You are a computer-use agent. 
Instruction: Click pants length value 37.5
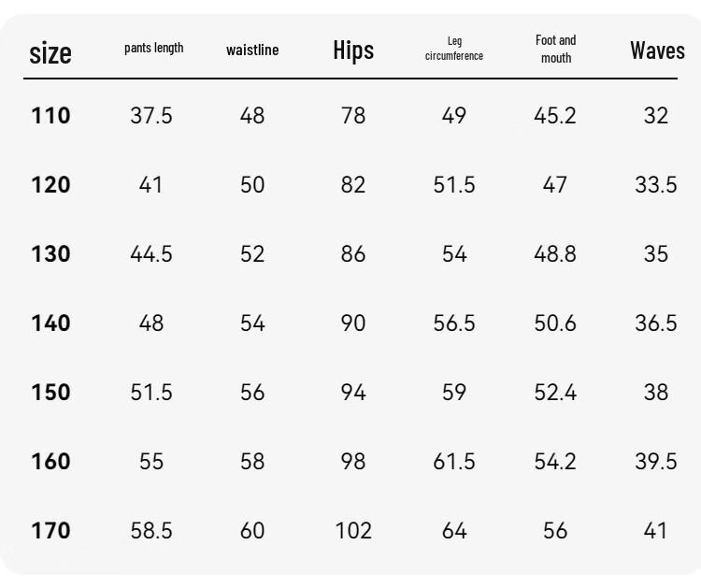pyautogui.click(x=151, y=116)
